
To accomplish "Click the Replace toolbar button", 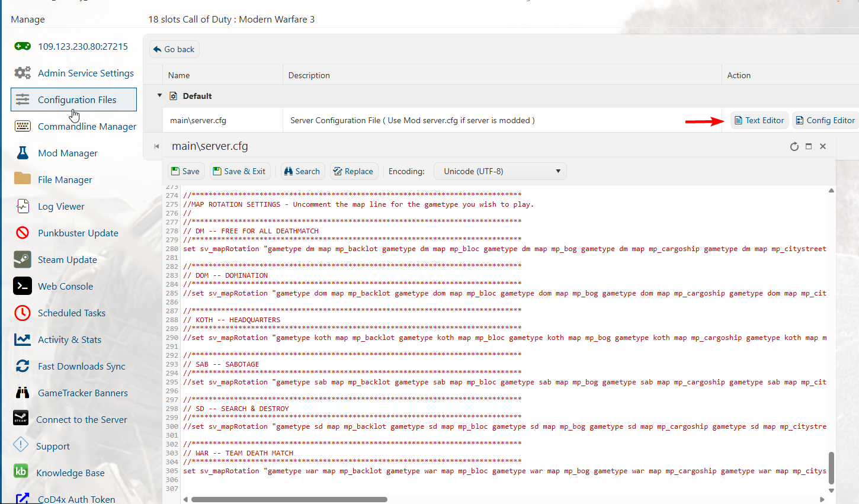I will (x=353, y=171).
